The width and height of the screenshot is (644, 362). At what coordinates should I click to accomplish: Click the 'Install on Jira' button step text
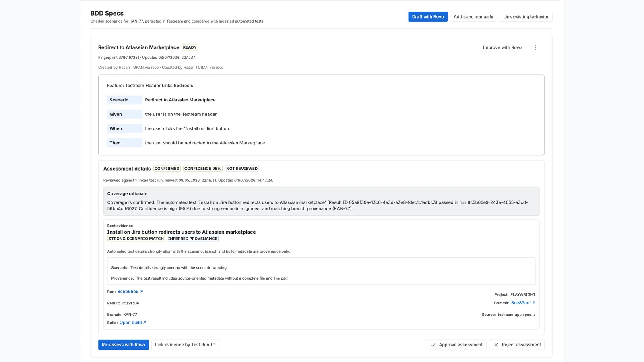pyautogui.click(x=187, y=128)
